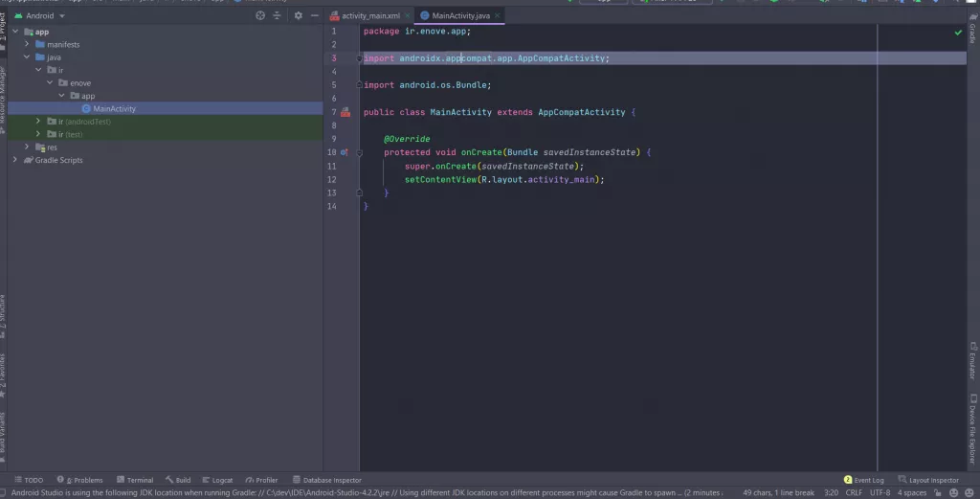Click the override gutter icon on line 10

click(344, 152)
